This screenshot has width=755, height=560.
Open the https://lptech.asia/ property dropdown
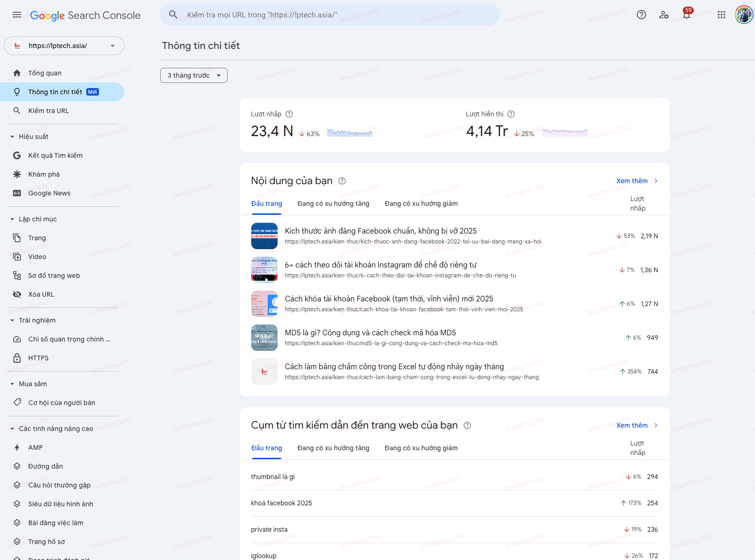[x=64, y=46]
